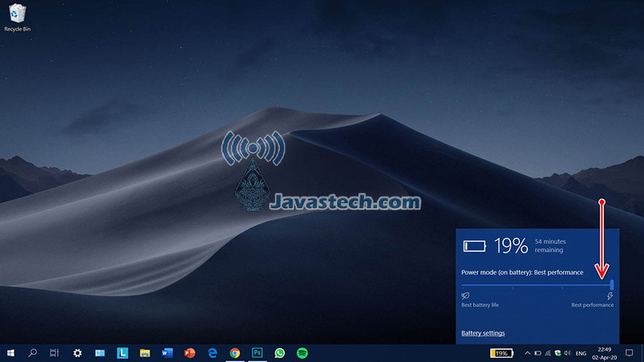Click 'Best battery life' slider label
The image size is (644, 362).
480,305
